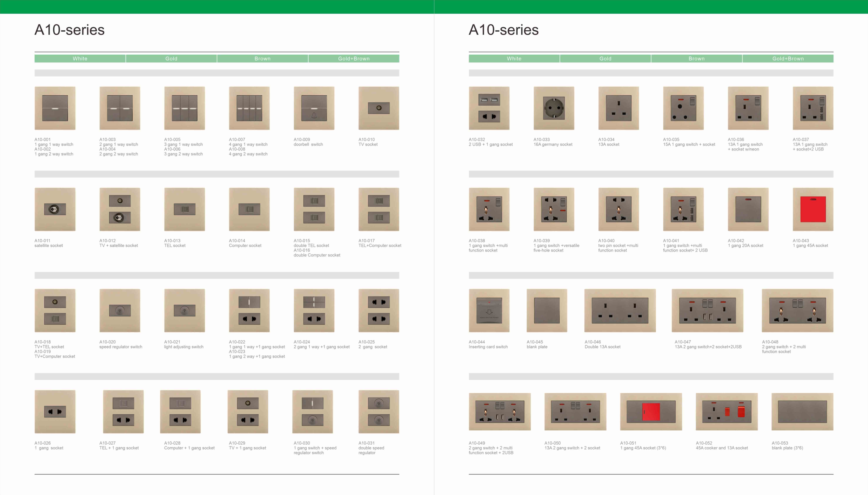The image size is (868, 495).
Task: Select the A10-014 Computer socket image
Action: [249, 209]
